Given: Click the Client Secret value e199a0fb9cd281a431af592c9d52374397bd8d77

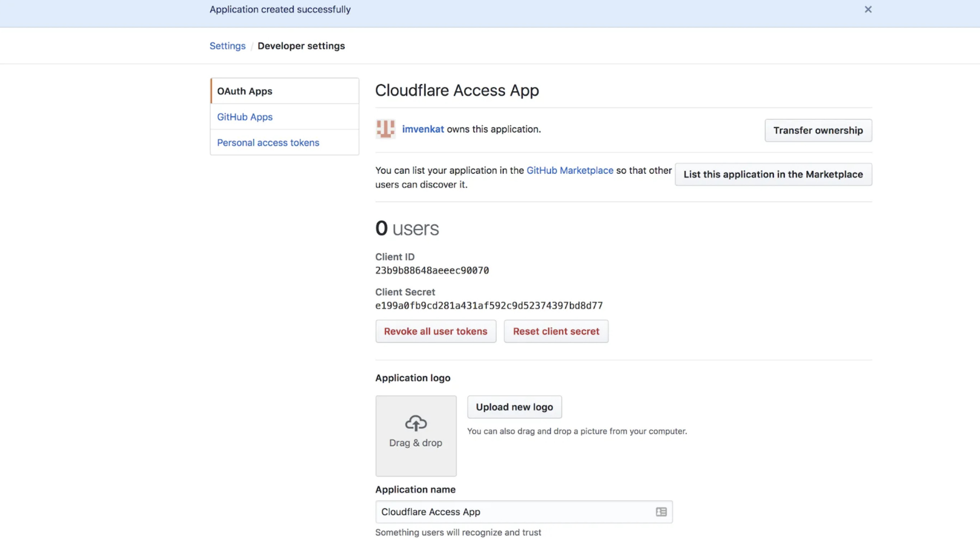Looking at the screenshot, I should tap(489, 306).
